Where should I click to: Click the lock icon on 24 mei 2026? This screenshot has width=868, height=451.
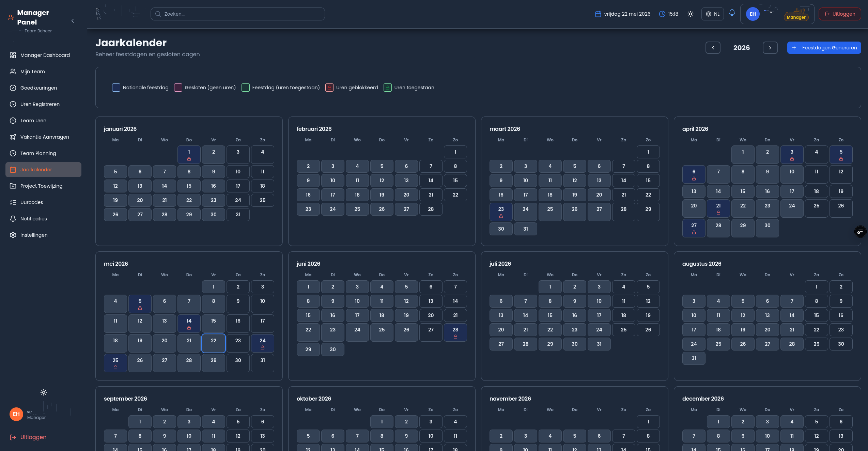tap(263, 348)
